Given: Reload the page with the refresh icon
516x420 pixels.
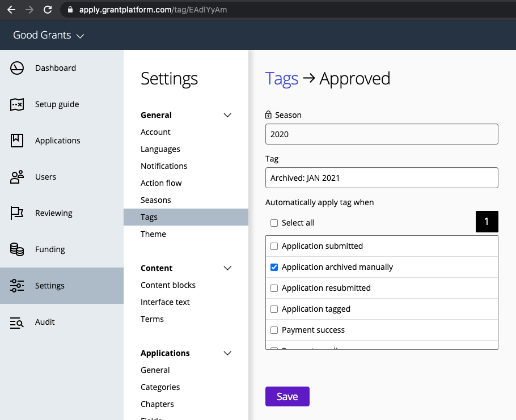Looking at the screenshot, I should [x=48, y=10].
